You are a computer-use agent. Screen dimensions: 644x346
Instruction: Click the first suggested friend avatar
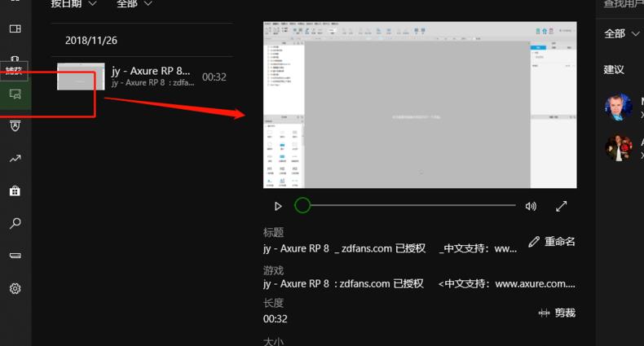619,107
